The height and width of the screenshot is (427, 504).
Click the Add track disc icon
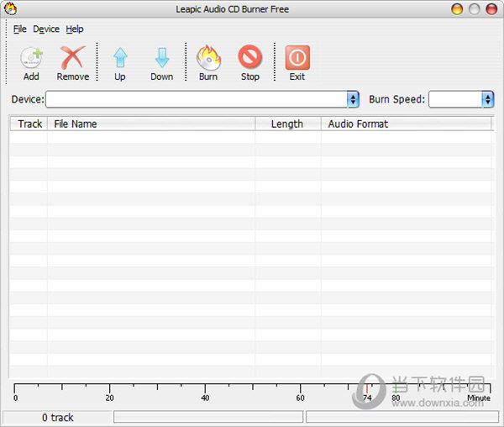[x=31, y=58]
